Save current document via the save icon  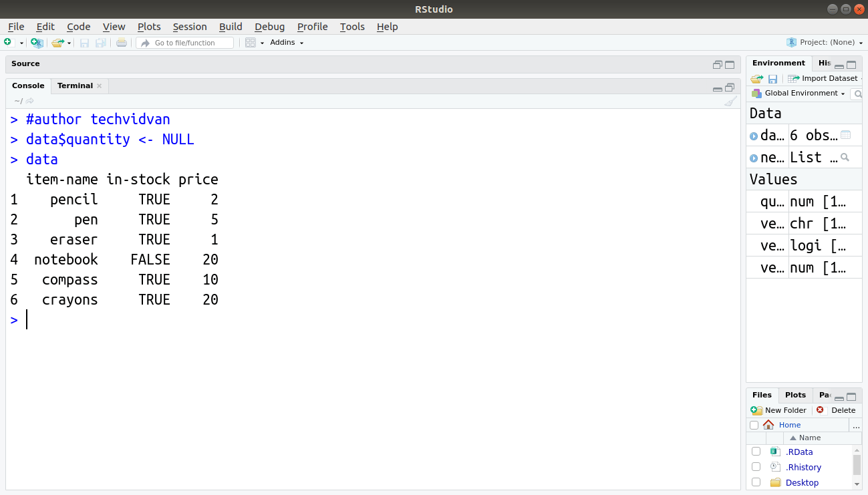(x=84, y=42)
